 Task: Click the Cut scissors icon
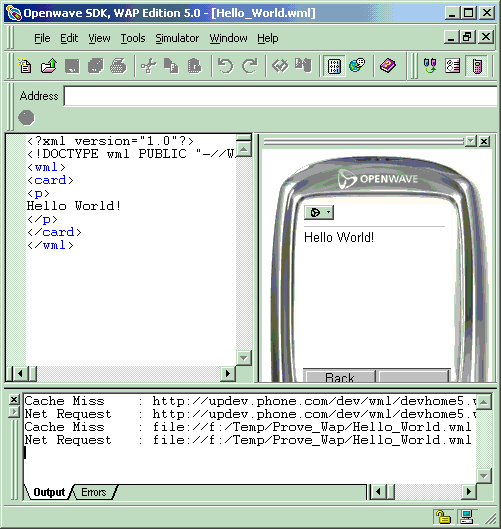(149, 66)
